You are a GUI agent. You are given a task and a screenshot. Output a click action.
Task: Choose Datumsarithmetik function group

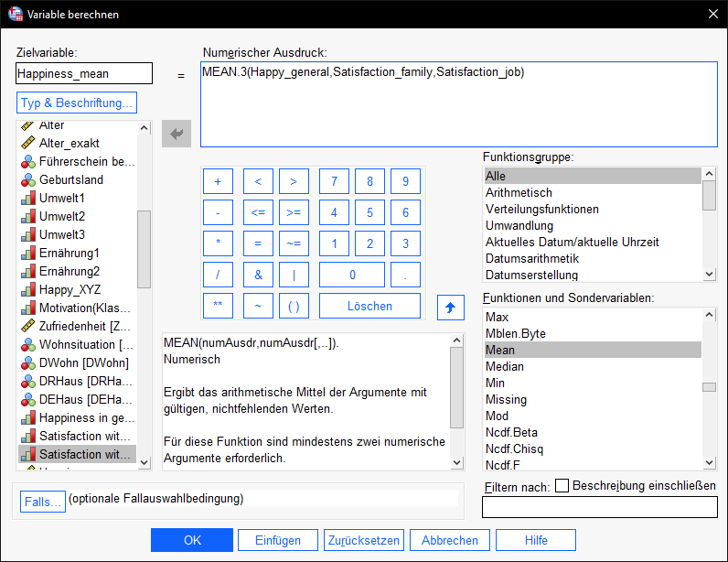[593, 258]
